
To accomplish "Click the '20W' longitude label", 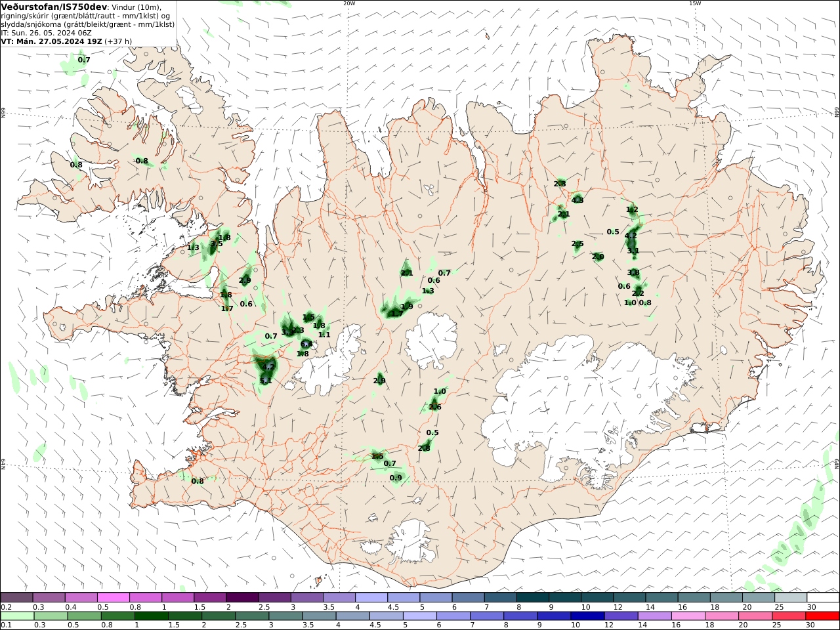I will tap(349, 3).
